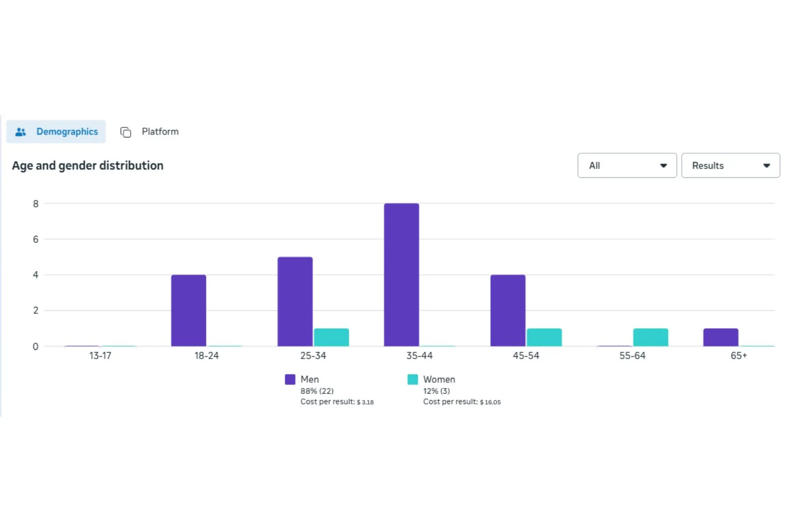Open the Results metric dropdown
Screen dimensions: 788x532
tap(730, 166)
